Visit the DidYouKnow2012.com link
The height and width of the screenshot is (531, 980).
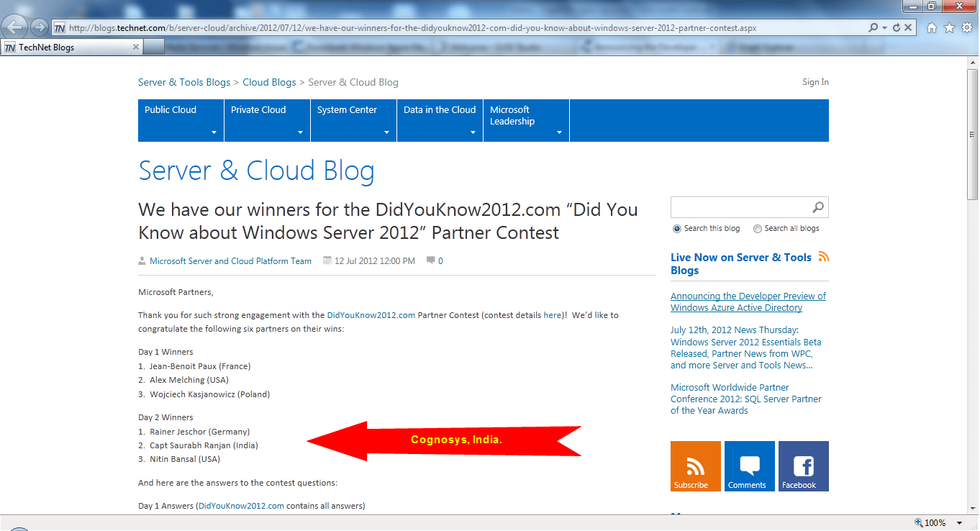(x=371, y=314)
